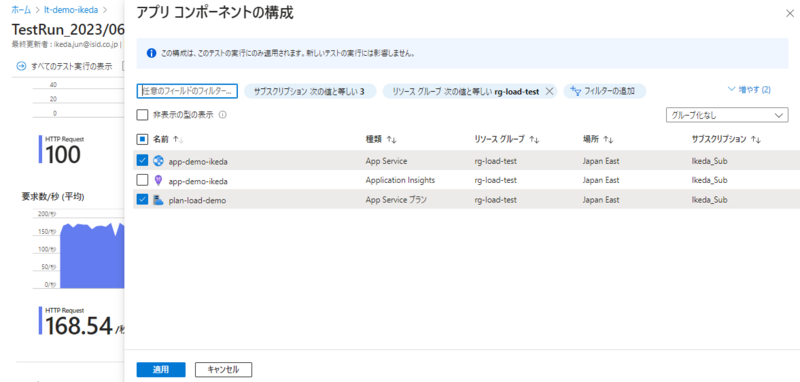Uncheck the plan-load-demo row
The image size is (800, 382).
pyautogui.click(x=142, y=200)
